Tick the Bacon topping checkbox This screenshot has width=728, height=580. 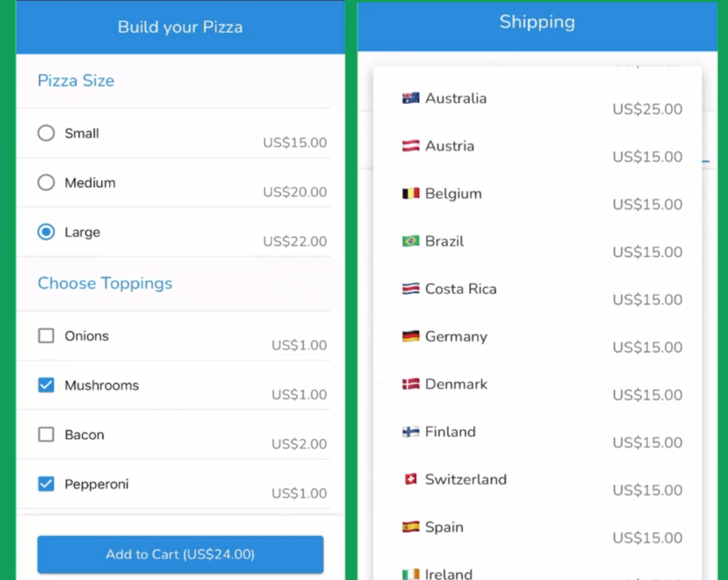46,434
